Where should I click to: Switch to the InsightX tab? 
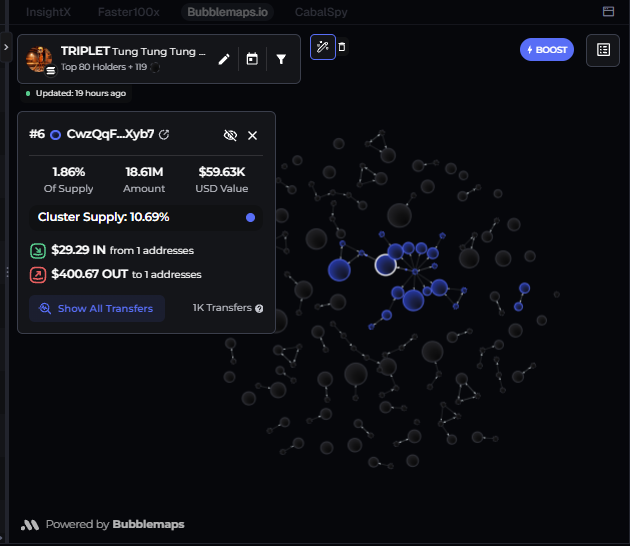tap(48, 12)
